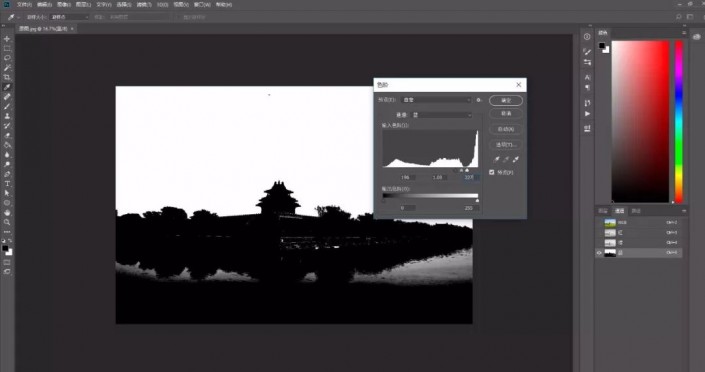Select the History Brush tool

click(7, 126)
